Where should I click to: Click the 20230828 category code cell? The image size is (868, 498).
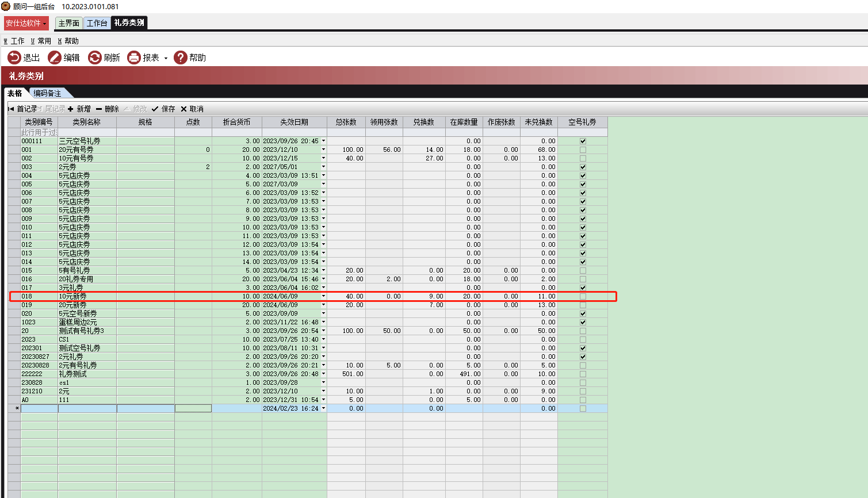point(39,365)
